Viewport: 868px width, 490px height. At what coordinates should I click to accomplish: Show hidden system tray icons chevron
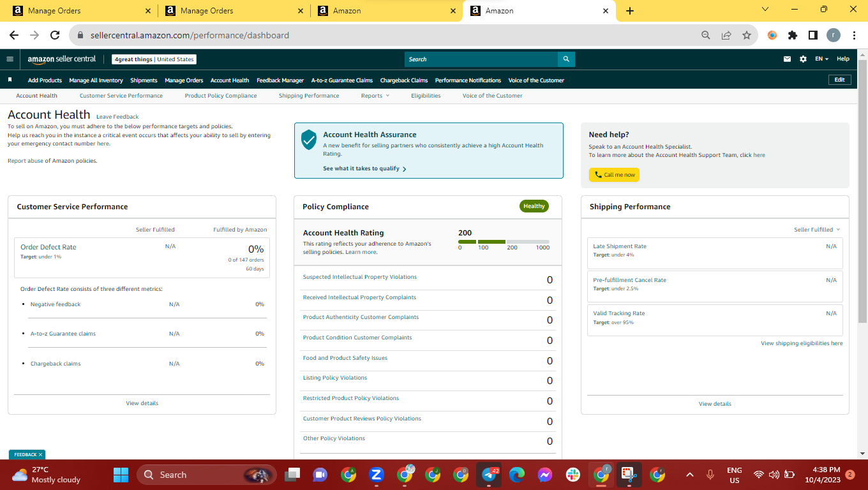[689, 475]
